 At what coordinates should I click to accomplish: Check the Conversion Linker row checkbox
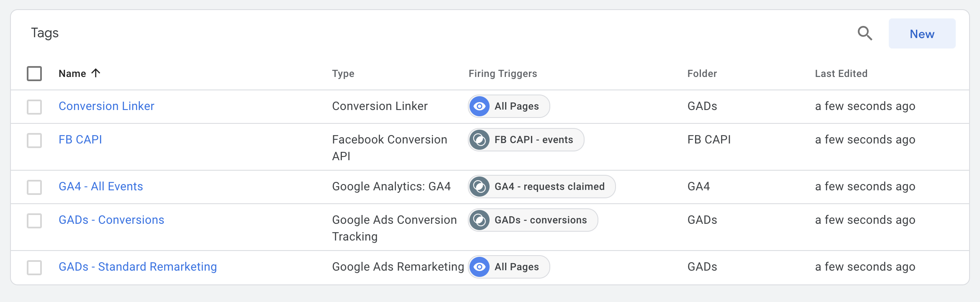(34, 107)
